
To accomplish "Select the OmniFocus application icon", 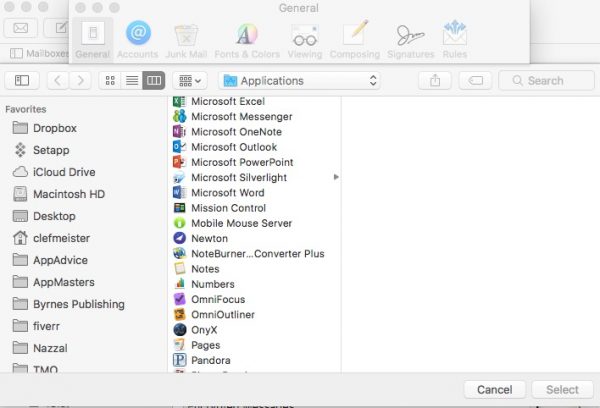I will (x=180, y=299).
